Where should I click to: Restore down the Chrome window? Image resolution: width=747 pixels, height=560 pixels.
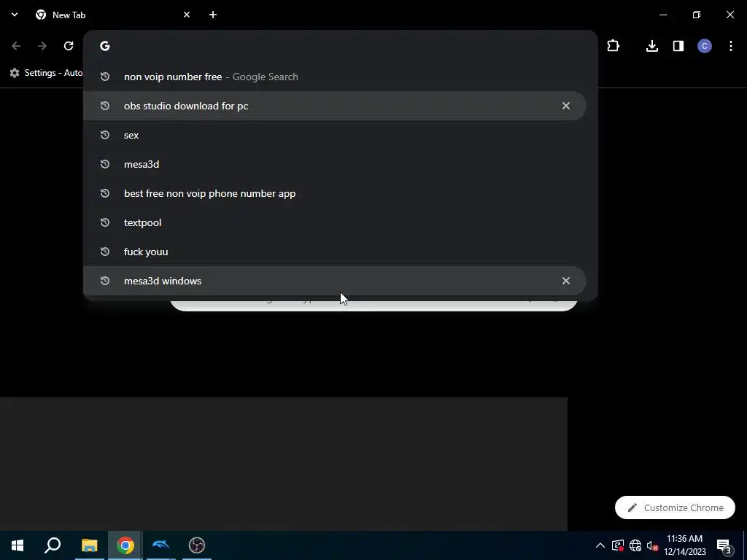[x=697, y=15]
